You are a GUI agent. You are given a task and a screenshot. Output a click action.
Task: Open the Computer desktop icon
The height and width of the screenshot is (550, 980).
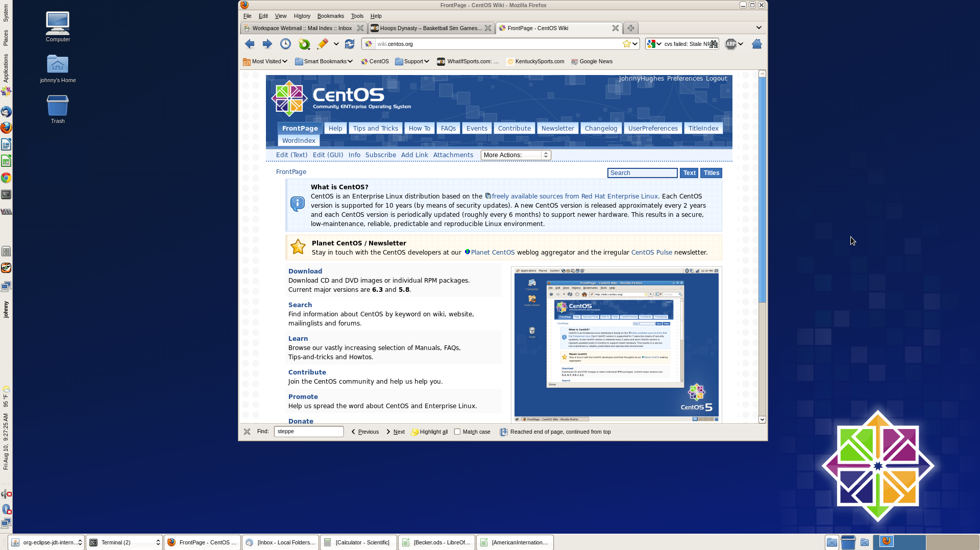[58, 27]
